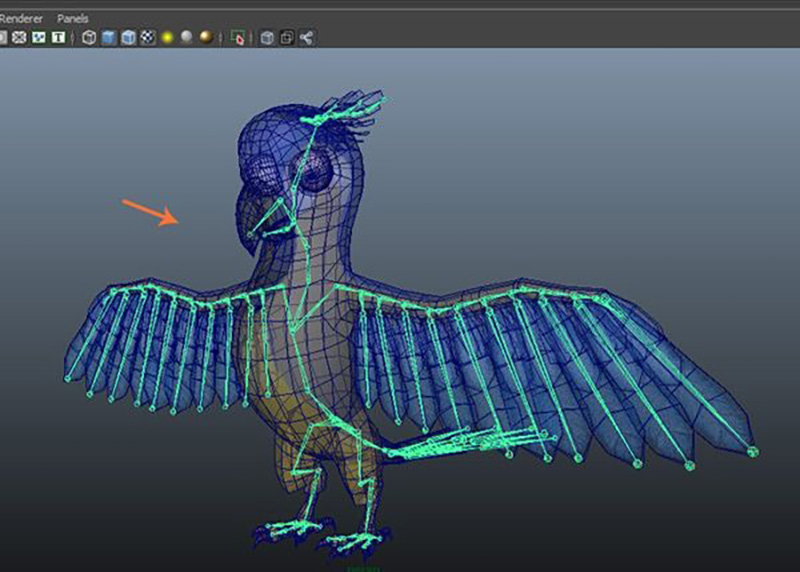
Task: Select the bird's head crest joints
Action: [x=350, y=112]
